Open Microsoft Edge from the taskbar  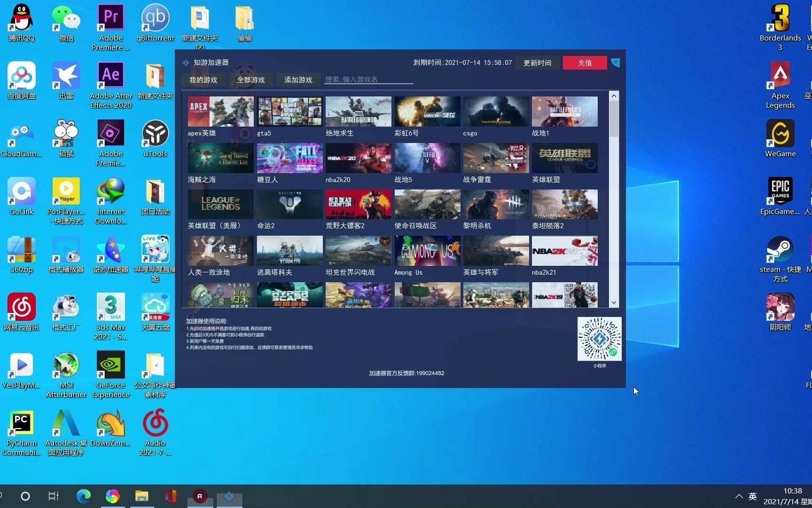(84, 496)
